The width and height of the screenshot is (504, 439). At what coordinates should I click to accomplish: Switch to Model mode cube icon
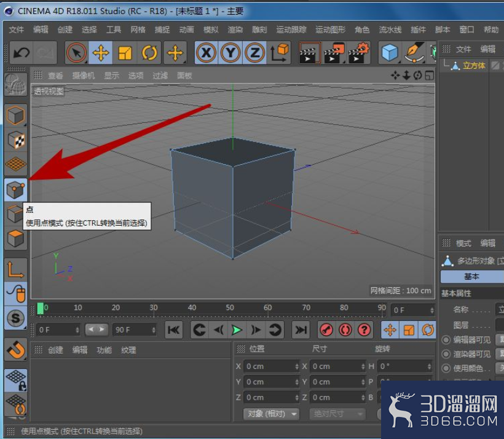pyautogui.click(x=15, y=115)
